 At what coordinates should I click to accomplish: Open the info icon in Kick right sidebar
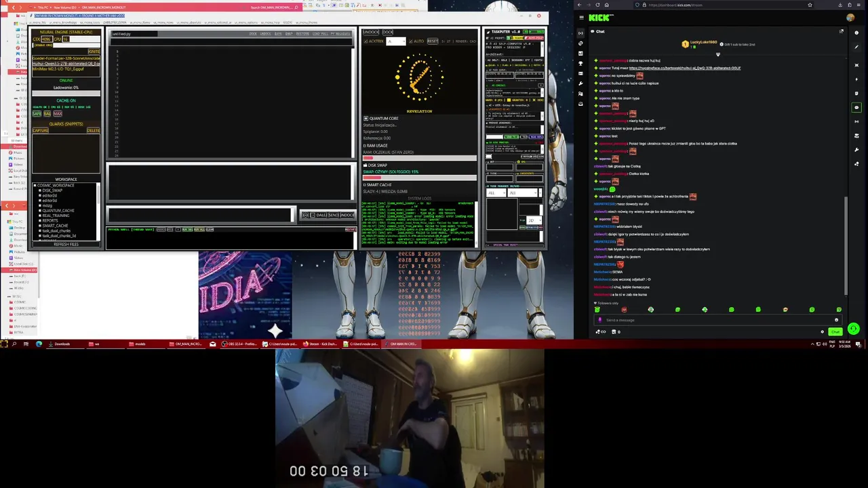tap(856, 33)
